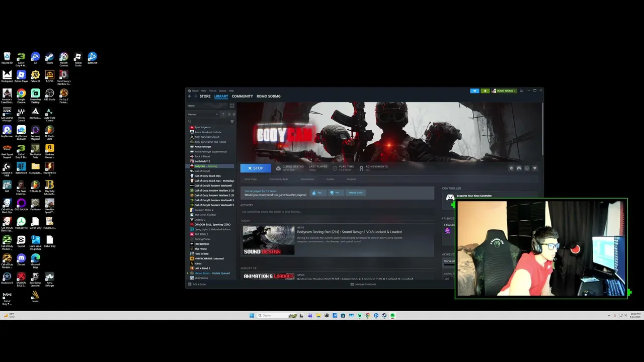This screenshot has height=362, width=644.
Task: Open ROMO SODMG profile tab
Action: click(x=269, y=96)
